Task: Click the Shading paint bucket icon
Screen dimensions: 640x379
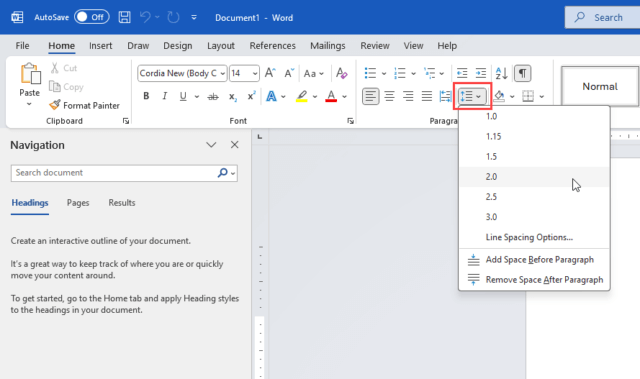Action: point(499,96)
